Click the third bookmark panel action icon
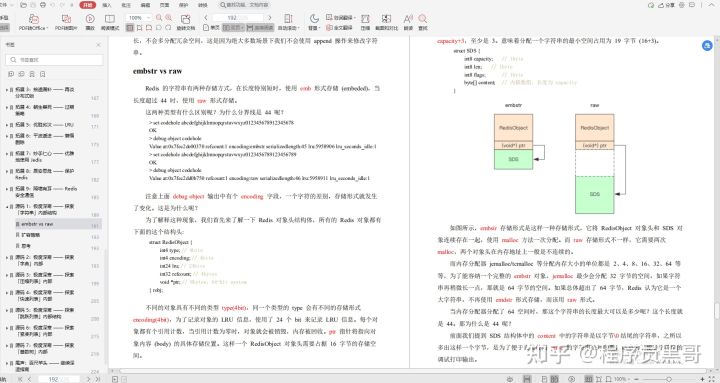Screen dimensions: 720x383 click(x=32, y=74)
